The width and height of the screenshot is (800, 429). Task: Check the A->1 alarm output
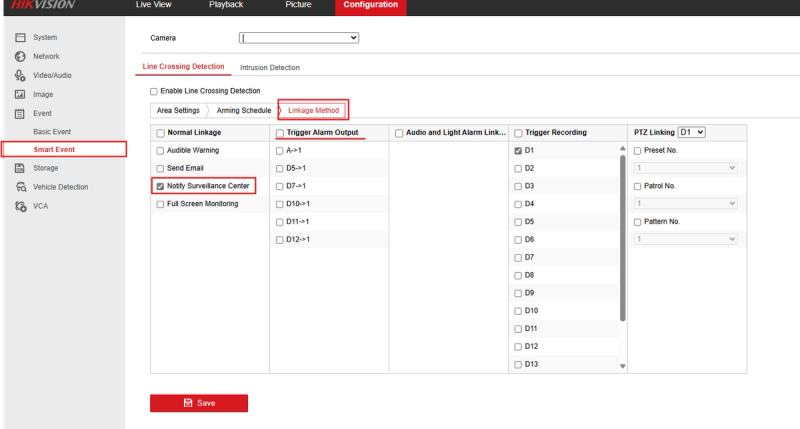(280, 151)
